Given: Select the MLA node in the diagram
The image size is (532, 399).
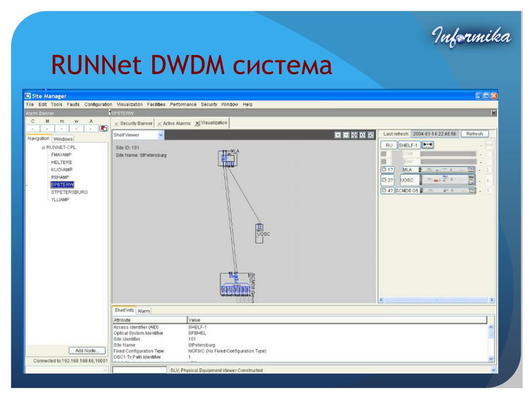Looking at the screenshot, I should click(x=228, y=158).
